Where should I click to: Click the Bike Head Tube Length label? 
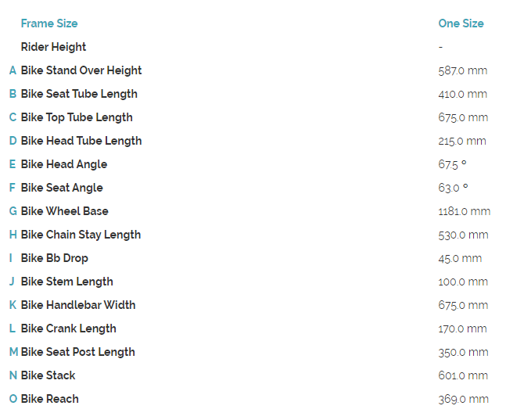81,141
